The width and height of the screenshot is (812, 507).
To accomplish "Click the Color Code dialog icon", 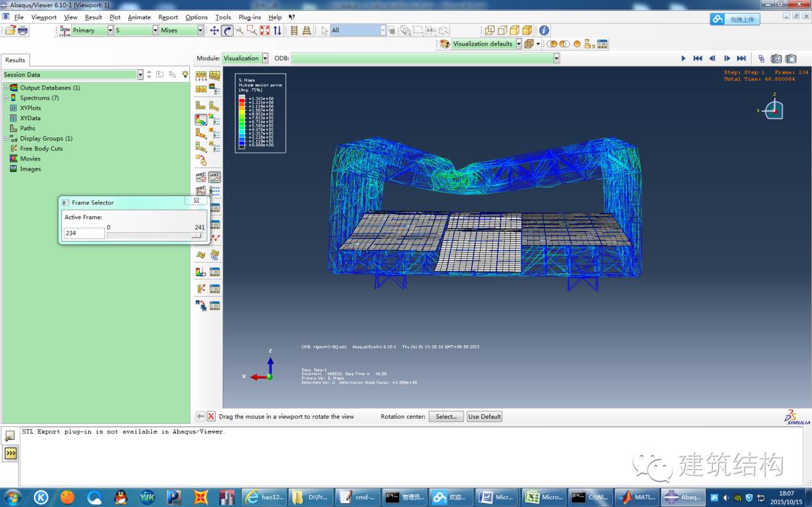I will 445,43.
